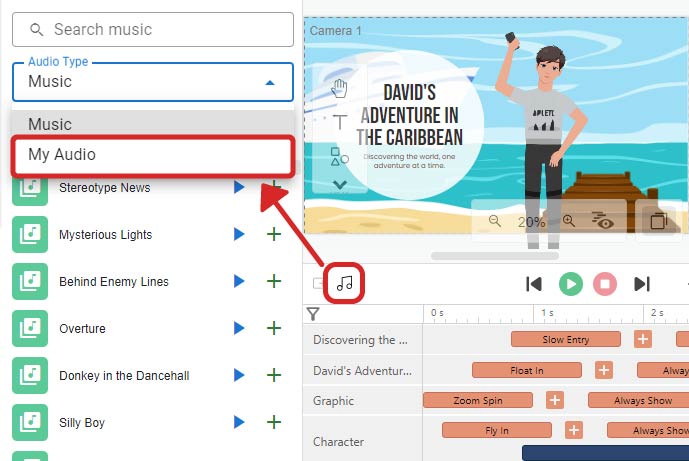Play the animation preview
The width and height of the screenshot is (689, 461).
571,284
